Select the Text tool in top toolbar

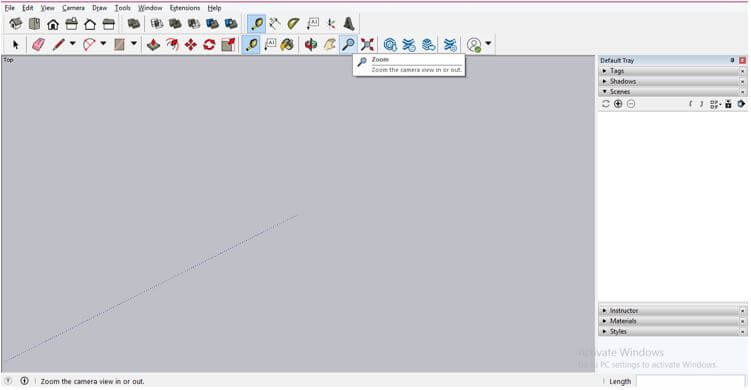click(312, 23)
